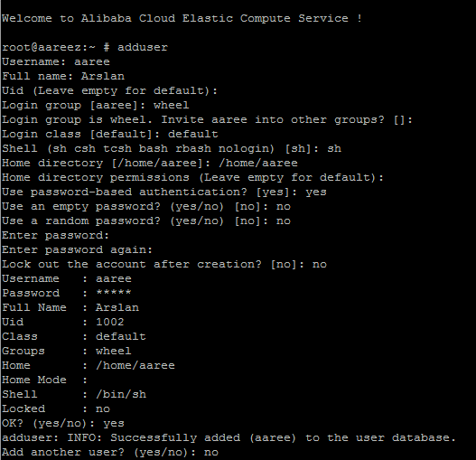Click the 'Full name: Arslan' line
This screenshot has width=476, height=460.
[x=63, y=76]
